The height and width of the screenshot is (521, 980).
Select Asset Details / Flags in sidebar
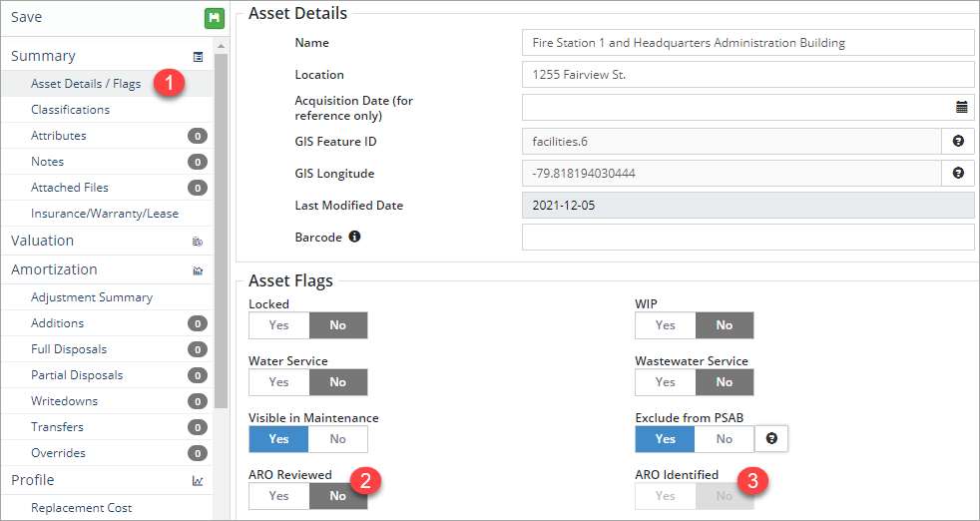[86, 84]
